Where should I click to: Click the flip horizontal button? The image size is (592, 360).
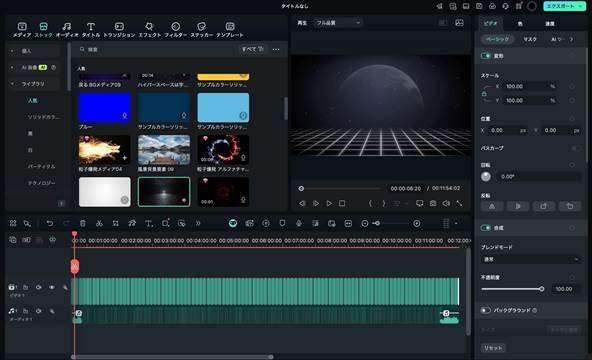pos(492,206)
